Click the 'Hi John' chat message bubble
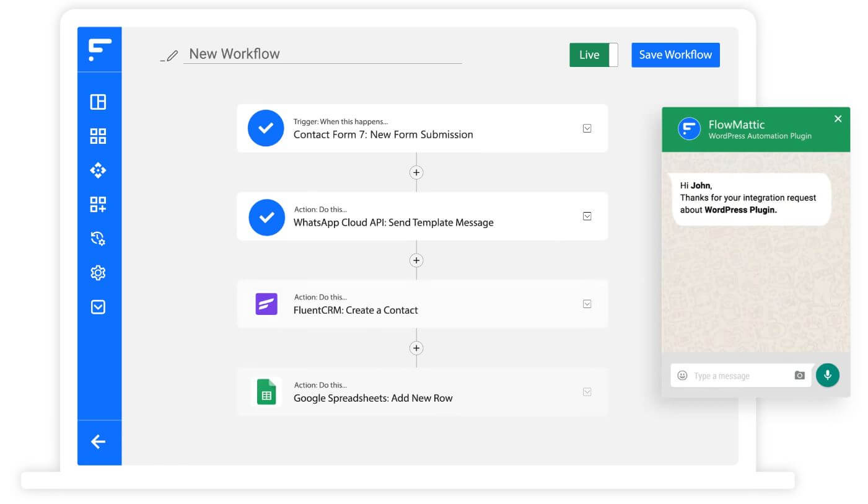 pyautogui.click(x=750, y=198)
